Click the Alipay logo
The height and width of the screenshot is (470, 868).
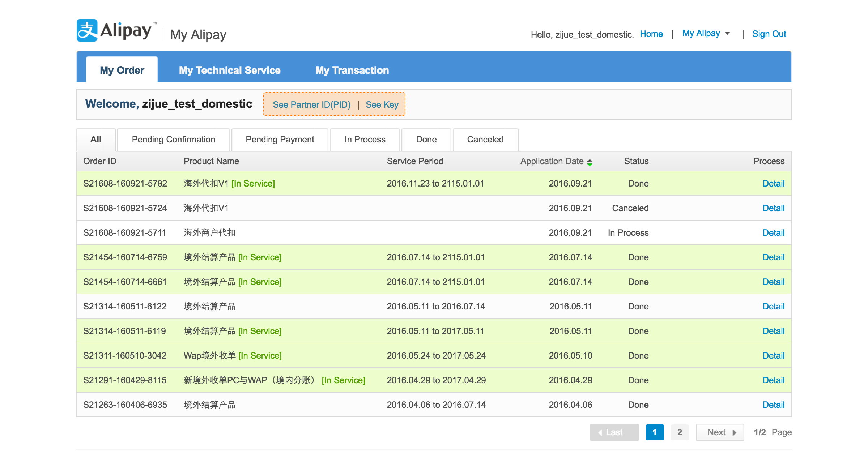pyautogui.click(x=116, y=30)
